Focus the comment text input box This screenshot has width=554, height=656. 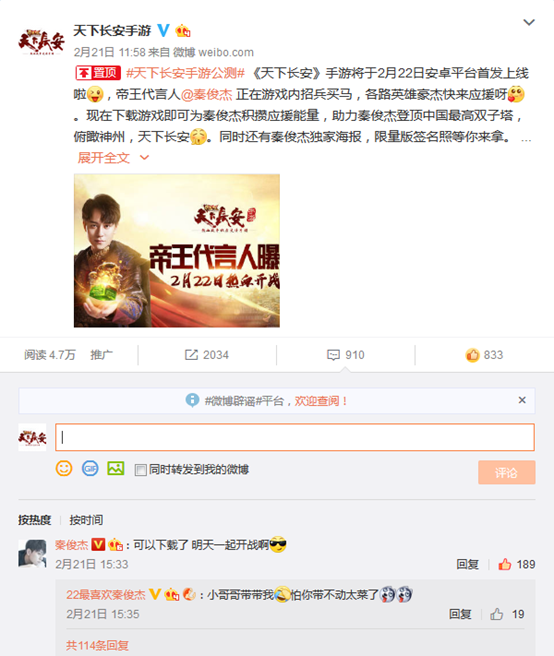coord(295,437)
